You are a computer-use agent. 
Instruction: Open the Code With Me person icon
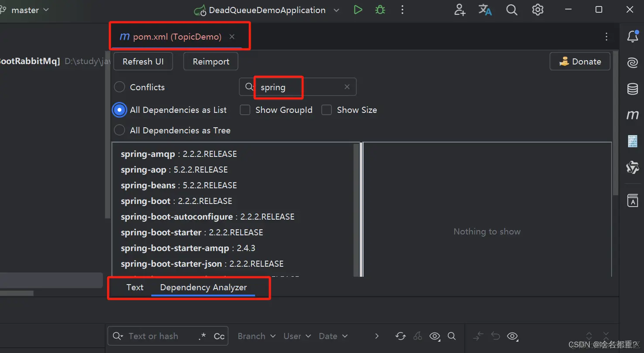pos(460,10)
